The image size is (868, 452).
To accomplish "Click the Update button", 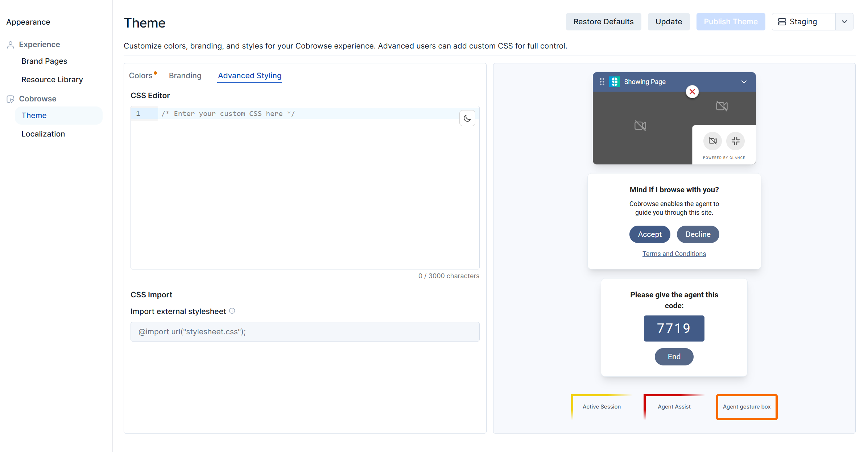I will click(x=669, y=22).
